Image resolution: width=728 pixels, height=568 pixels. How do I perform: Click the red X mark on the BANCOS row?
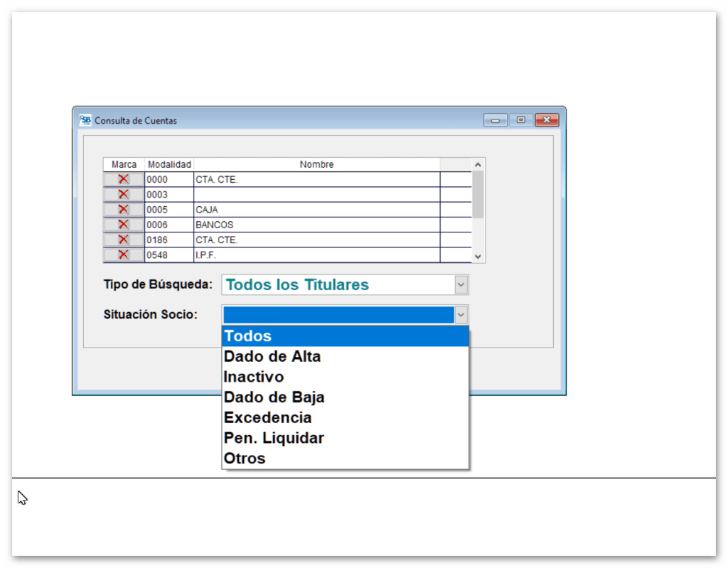[x=122, y=224]
